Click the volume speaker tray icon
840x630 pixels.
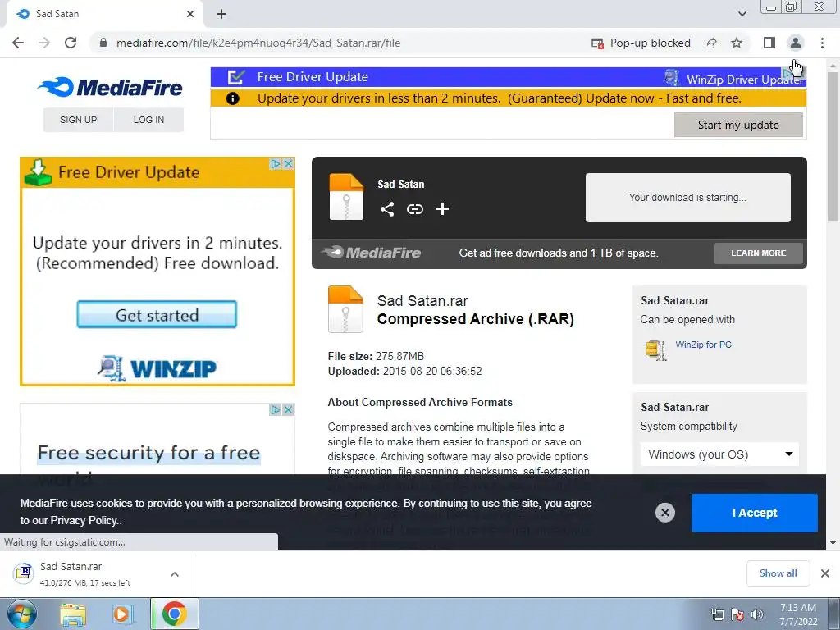click(x=756, y=614)
